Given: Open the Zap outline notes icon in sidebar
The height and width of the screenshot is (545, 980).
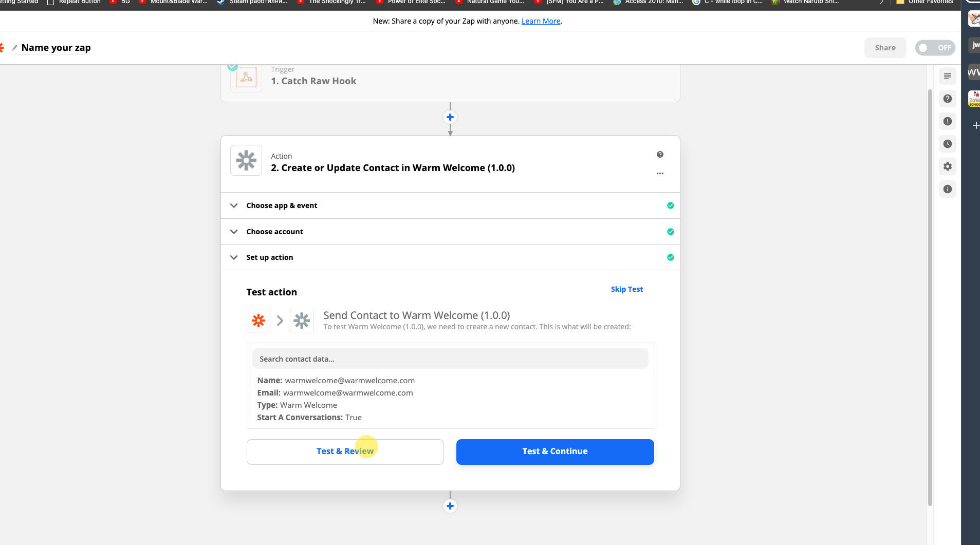Looking at the screenshot, I should (x=948, y=76).
